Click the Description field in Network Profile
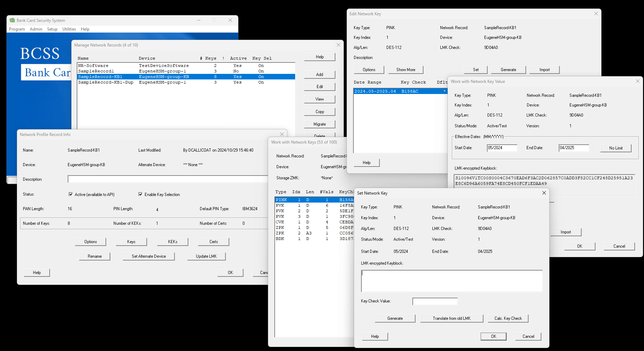The height and width of the screenshot is (351, 644). pos(168,179)
